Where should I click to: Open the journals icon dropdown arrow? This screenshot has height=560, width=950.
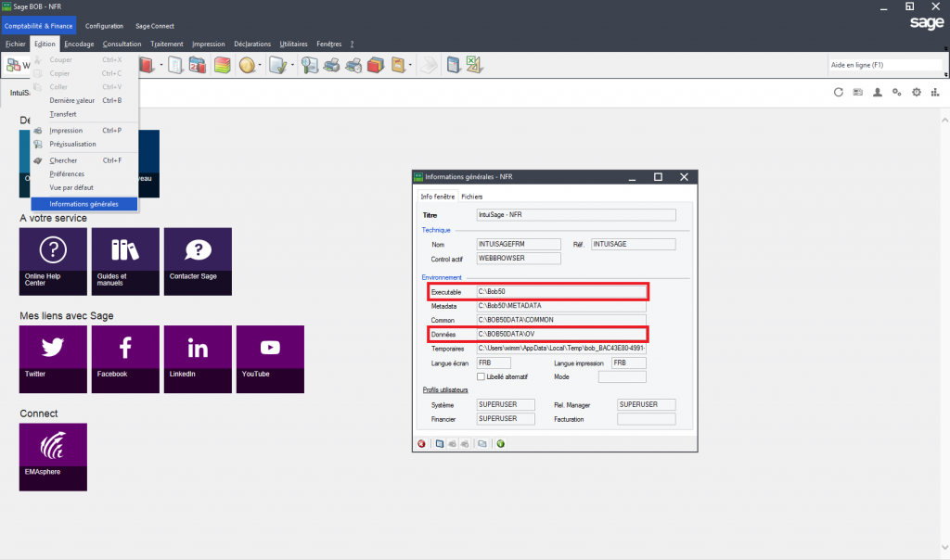(161, 66)
